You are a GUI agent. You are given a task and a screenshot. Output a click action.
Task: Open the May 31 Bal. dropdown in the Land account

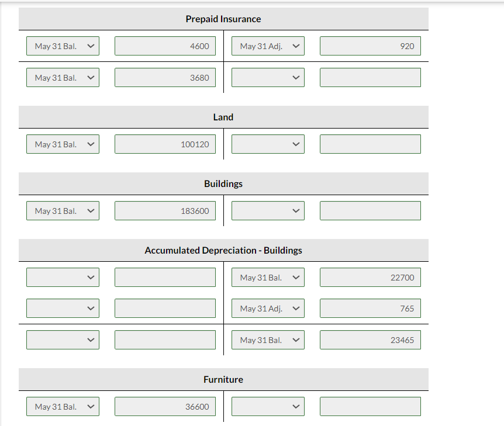coord(63,144)
